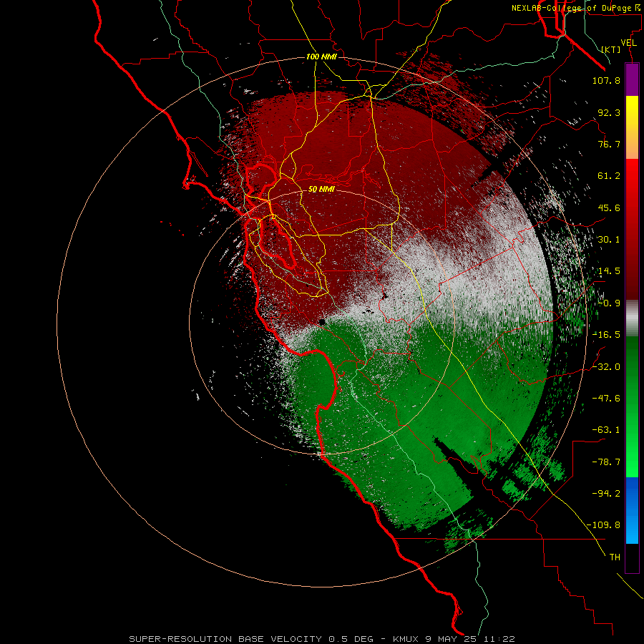Select the -94.2 velocity scale value
Screen dimensions: 644x644
tap(606, 494)
